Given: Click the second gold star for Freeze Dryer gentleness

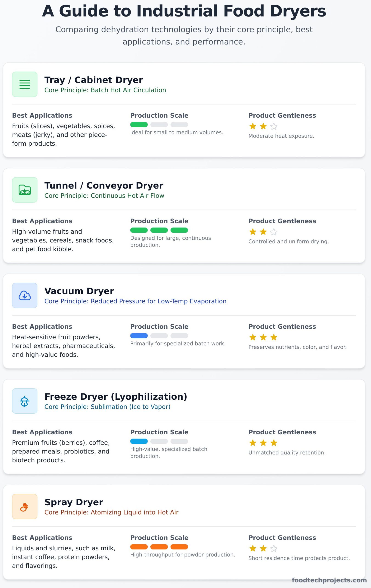Looking at the screenshot, I should point(263,443).
